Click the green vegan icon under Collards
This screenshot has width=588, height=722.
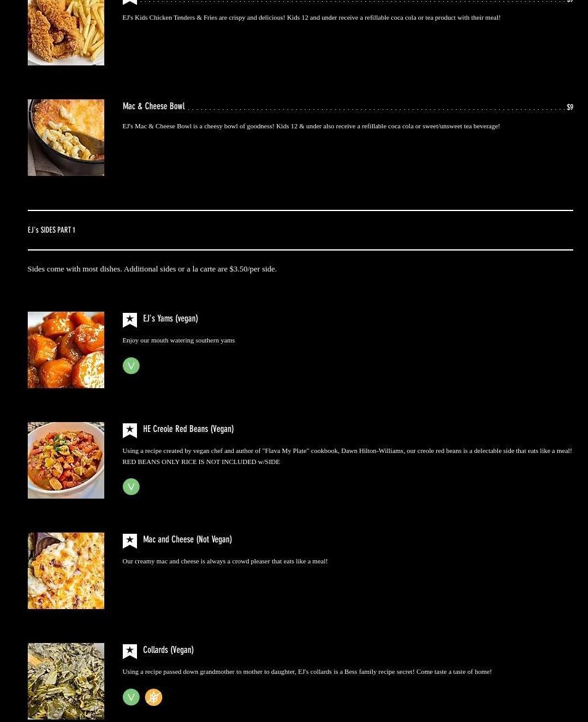tap(131, 697)
